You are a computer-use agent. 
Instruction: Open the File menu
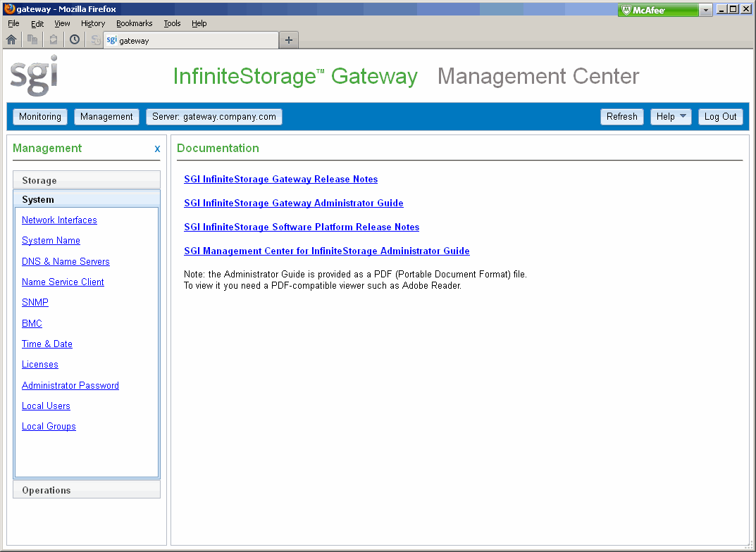[13, 23]
